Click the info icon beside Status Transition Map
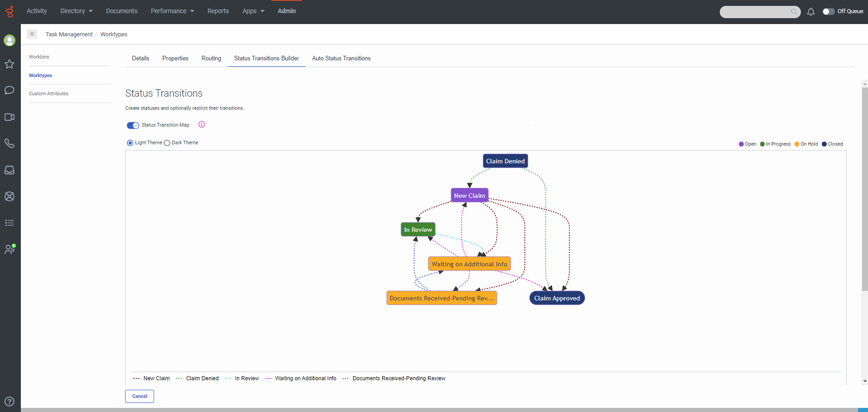 pyautogui.click(x=202, y=125)
